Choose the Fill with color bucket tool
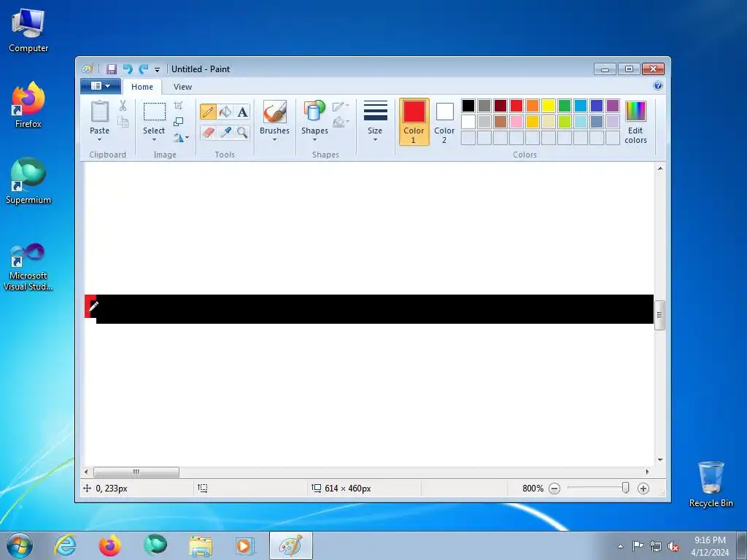747x560 pixels. [225, 112]
